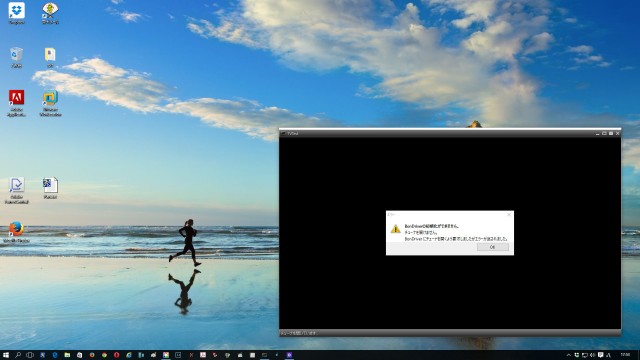Minimize the TVTest window
Viewport: 640px width, 360px height.
598,133
